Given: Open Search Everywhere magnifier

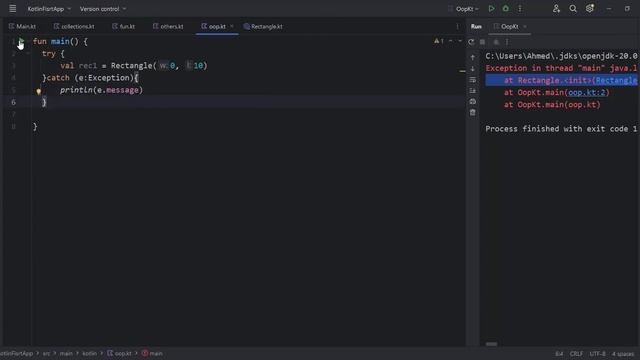Looking at the screenshot, I should [x=573, y=9].
